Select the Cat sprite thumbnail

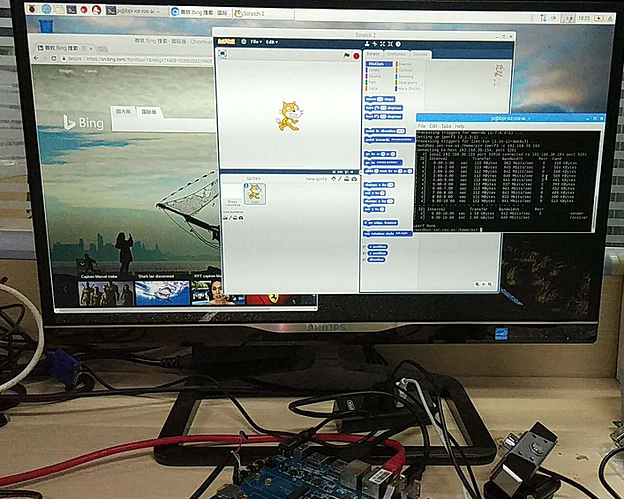tap(254, 192)
